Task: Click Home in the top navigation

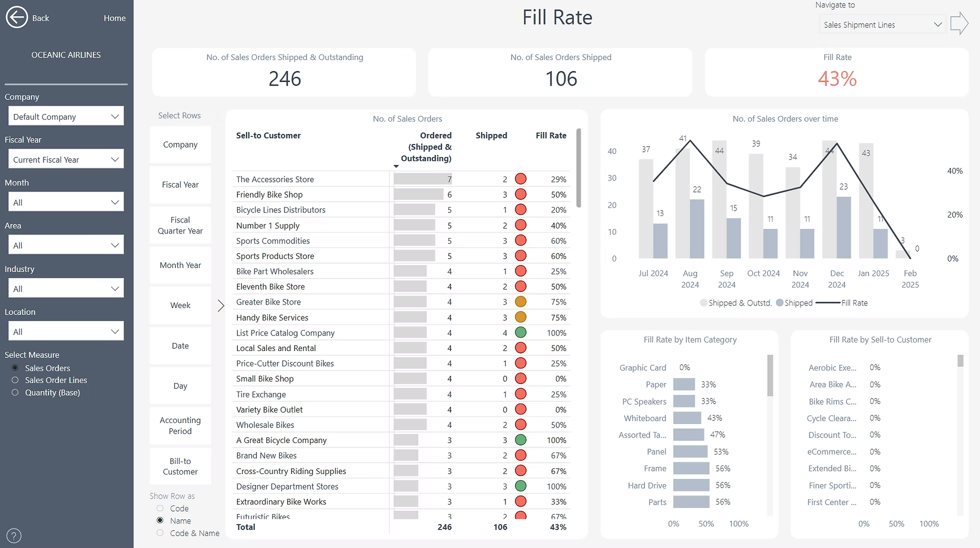Action: tap(114, 17)
